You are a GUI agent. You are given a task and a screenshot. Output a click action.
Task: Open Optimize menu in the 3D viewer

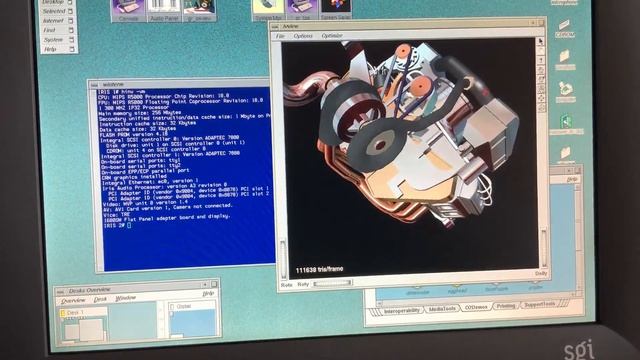pos(332,36)
